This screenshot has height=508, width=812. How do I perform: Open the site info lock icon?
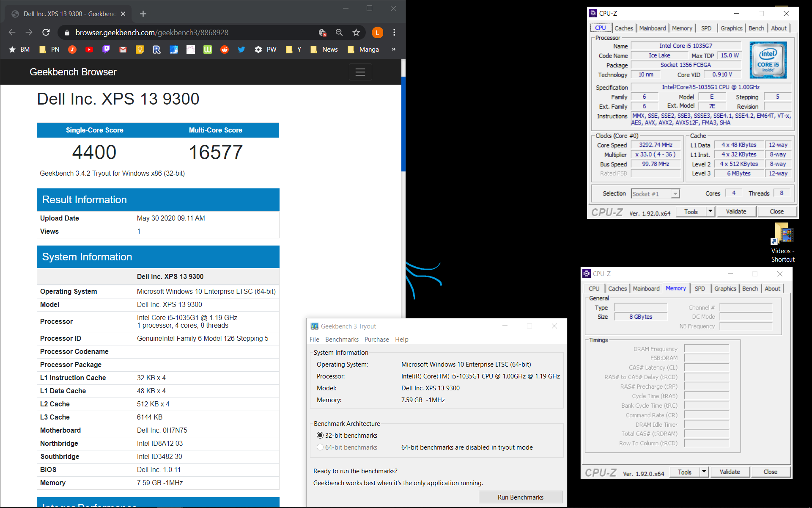66,32
